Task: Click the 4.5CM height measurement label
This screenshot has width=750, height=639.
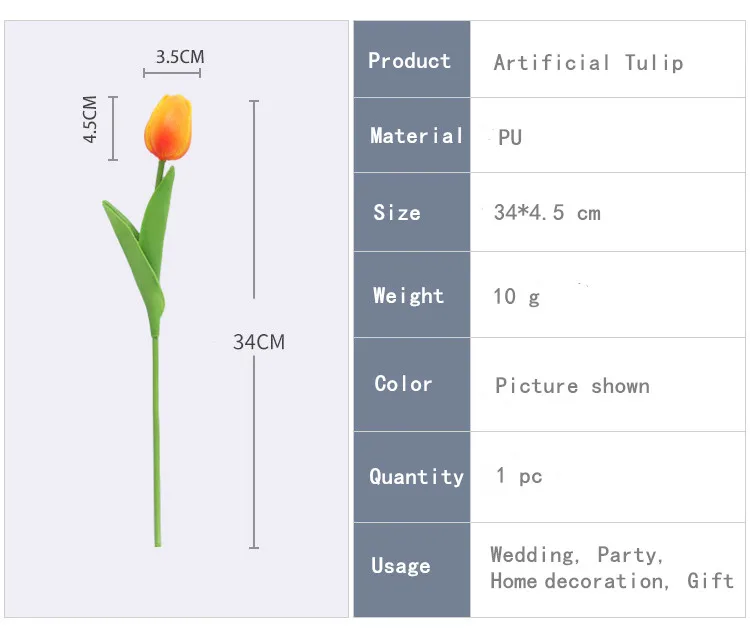Action: 90,120
